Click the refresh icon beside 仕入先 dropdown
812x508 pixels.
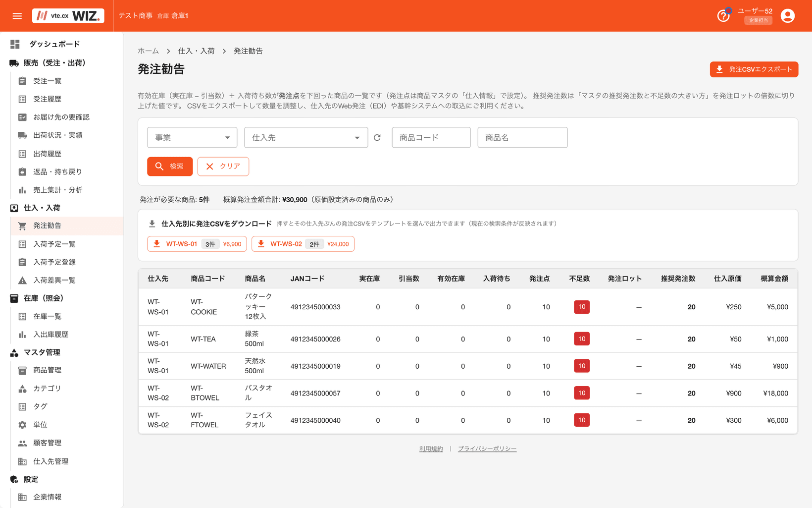pyautogui.click(x=377, y=138)
